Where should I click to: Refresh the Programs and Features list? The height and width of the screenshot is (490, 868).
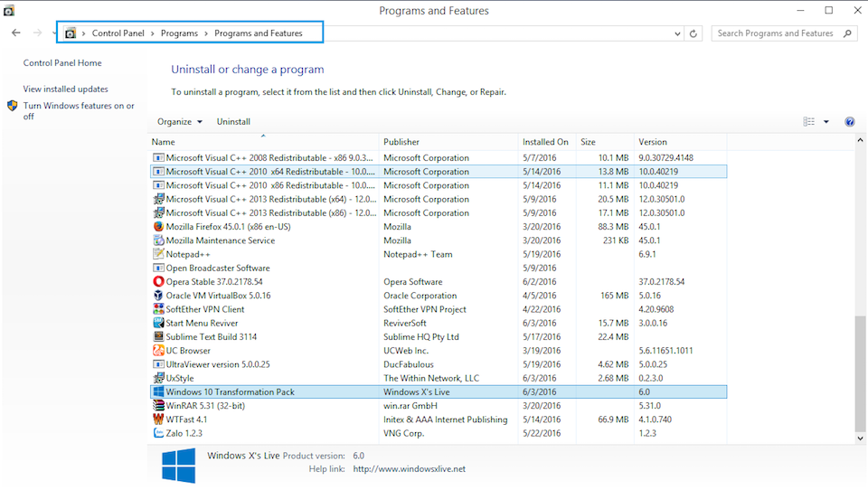tap(693, 33)
